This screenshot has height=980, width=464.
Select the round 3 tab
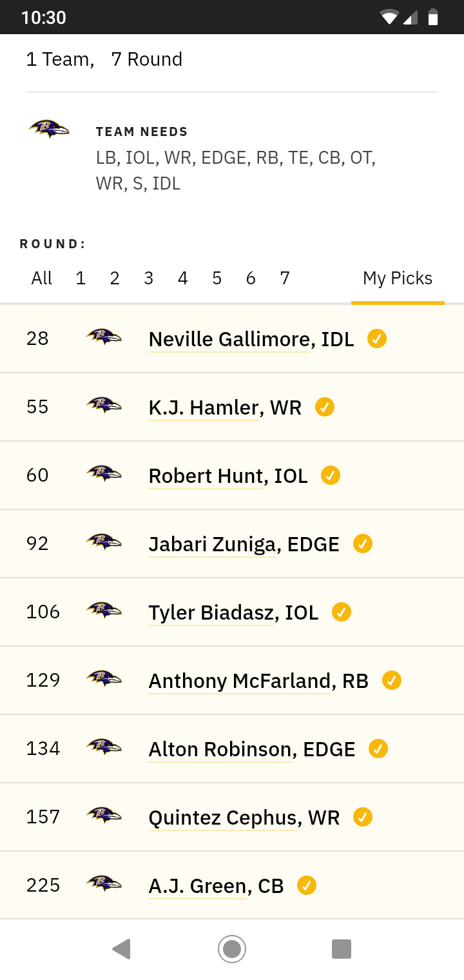149,278
